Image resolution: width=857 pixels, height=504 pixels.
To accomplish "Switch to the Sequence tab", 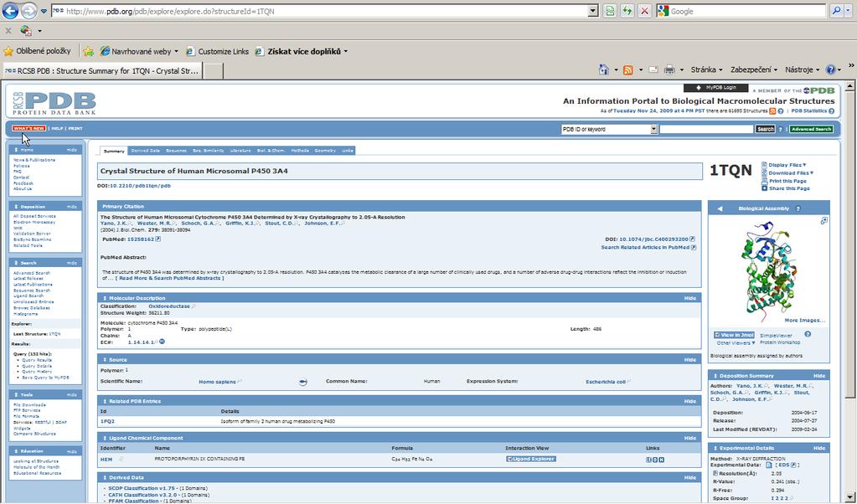I will (176, 151).
